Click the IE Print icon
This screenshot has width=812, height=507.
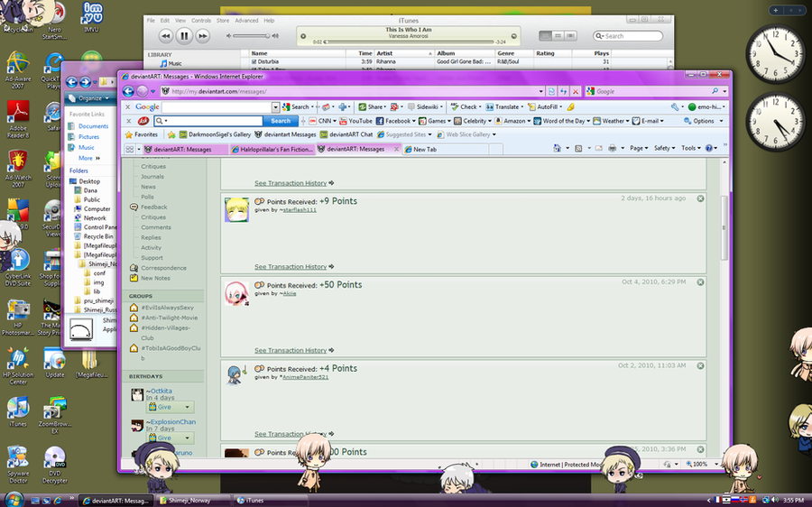coord(612,148)
